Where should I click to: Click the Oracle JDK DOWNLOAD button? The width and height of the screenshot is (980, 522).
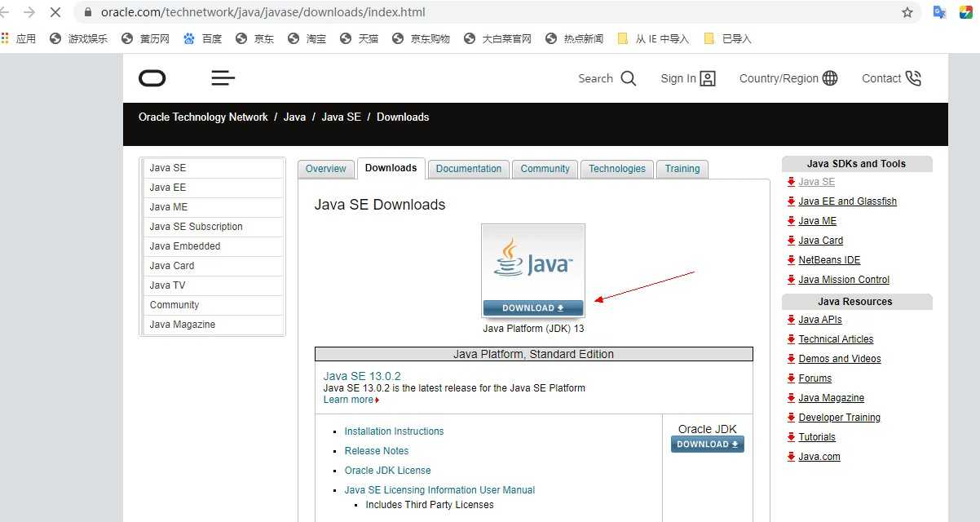coord(708,444)
